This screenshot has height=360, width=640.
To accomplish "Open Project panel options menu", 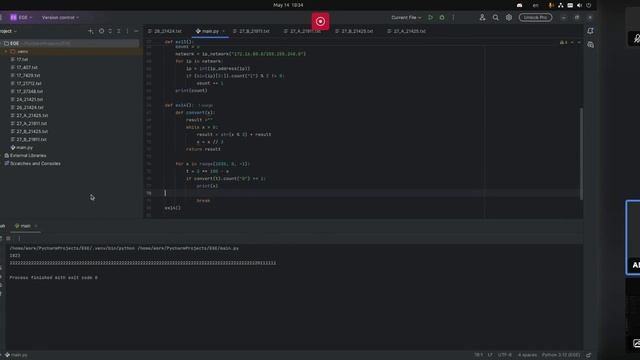I will point(127,31).
